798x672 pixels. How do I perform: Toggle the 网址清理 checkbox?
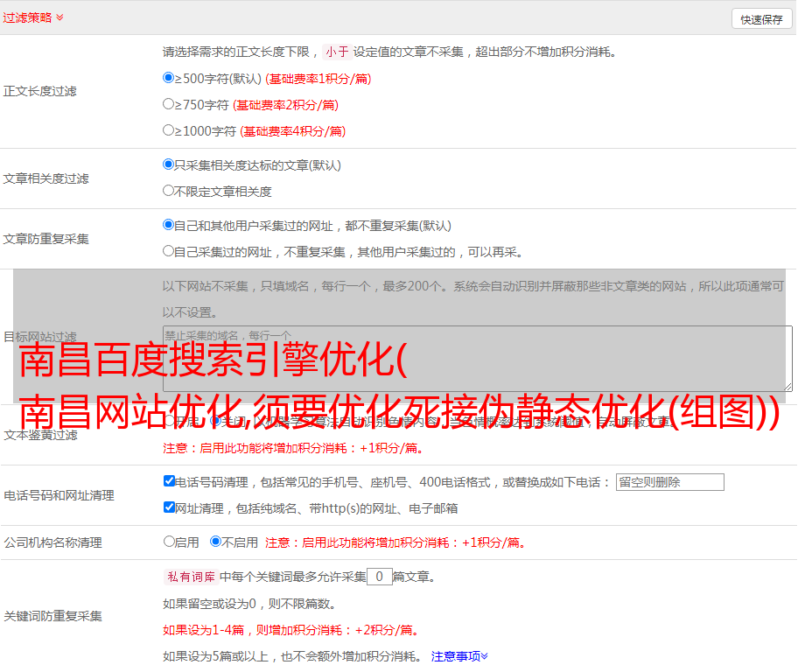(169, 507)
